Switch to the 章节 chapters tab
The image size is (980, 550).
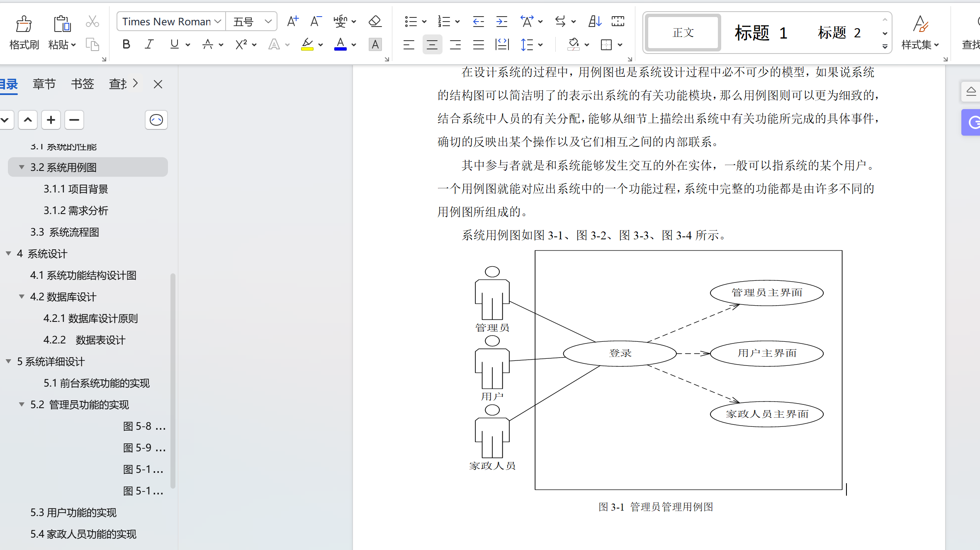point(44,84)
